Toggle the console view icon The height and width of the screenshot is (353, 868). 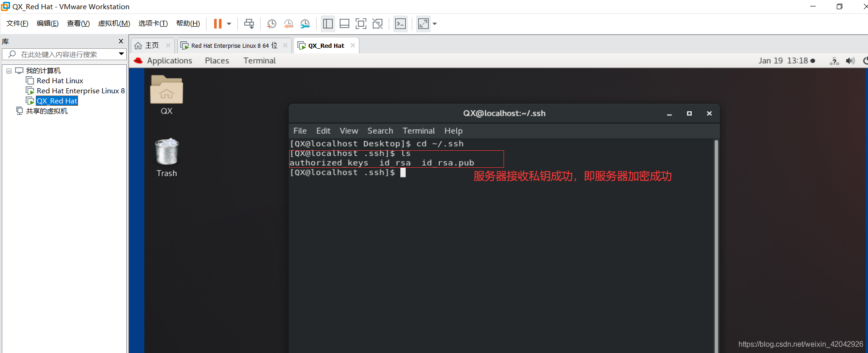(x=400, y=23)
